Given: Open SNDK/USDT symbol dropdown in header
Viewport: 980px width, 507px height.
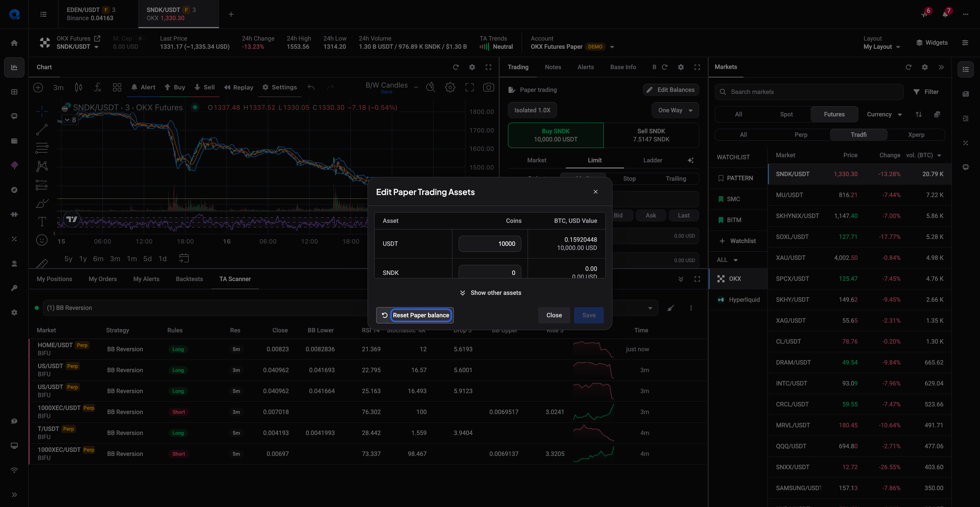Looking at the screenshot, I should tap(78, 47).
